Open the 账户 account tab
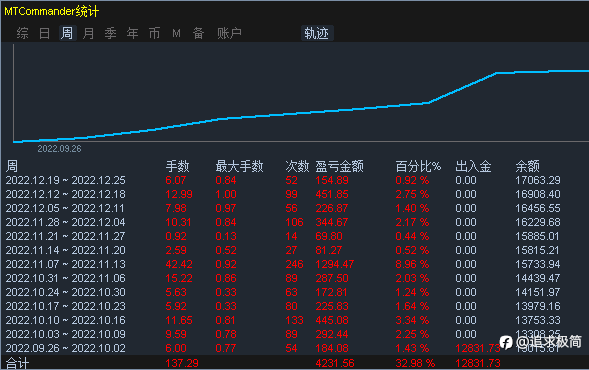This screenshot has height=370, width=589. 229,33
